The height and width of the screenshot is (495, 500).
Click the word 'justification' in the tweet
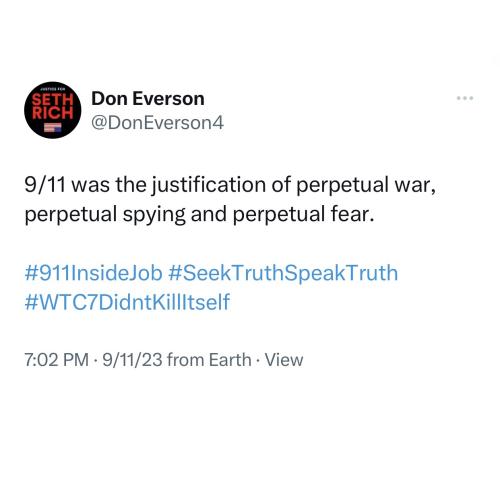pyautogui.click(x=209, y=185)
